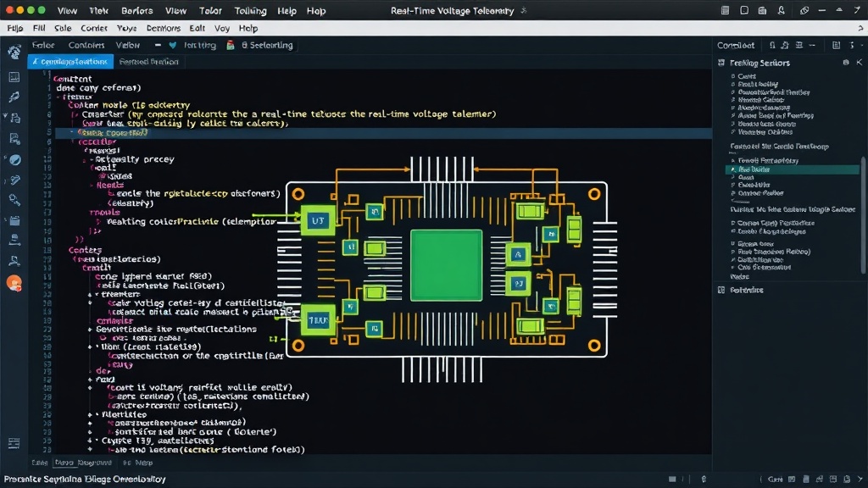Click the red-green icon beside Seelorling toolbar label
This screenshot has height=488, width=868.
[231, 46]
